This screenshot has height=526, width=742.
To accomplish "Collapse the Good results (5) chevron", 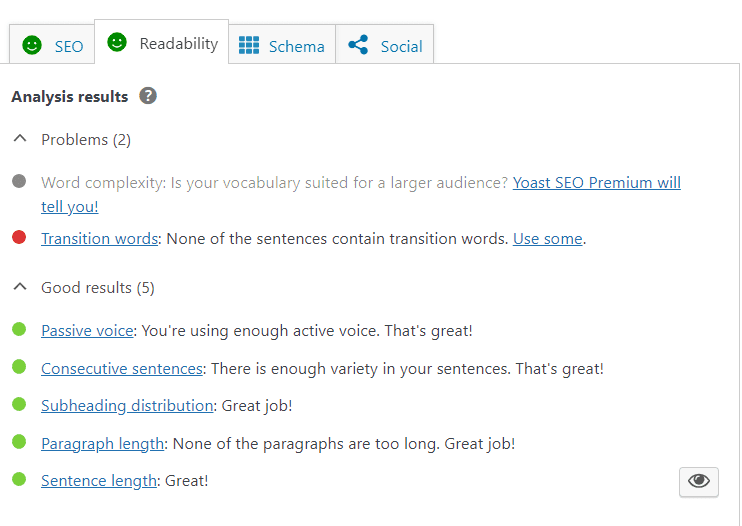I will 20,287.
